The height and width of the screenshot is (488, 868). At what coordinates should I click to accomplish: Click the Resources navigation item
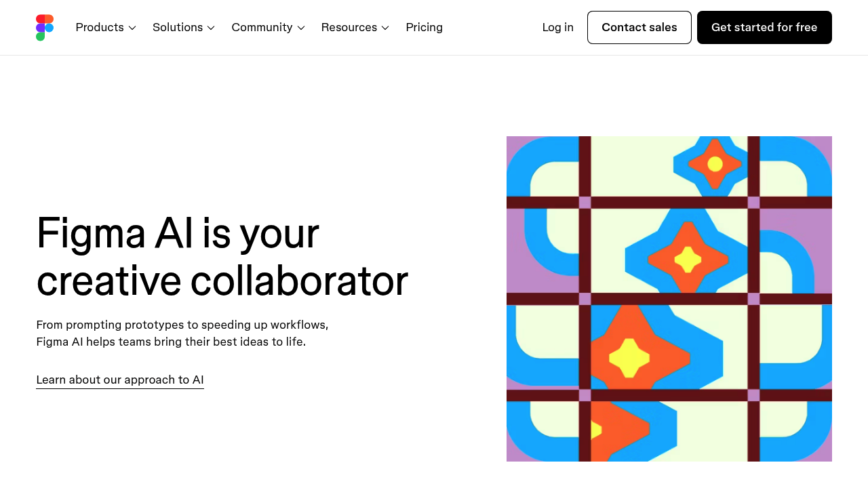(x=349, y=27)
